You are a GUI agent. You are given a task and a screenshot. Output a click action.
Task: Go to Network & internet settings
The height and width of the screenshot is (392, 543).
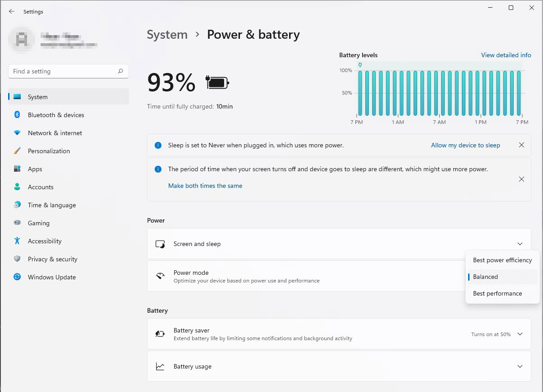click(x=69, y=133)
